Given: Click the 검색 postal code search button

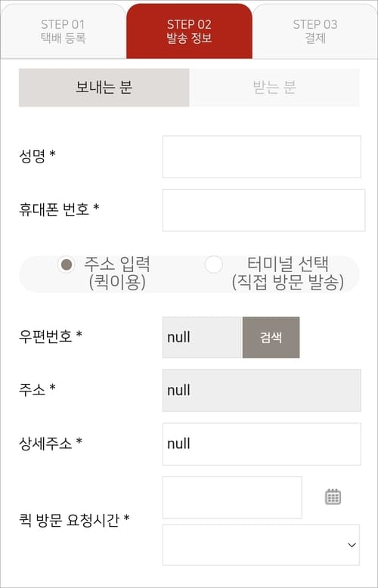Looking at the screenshot, I should point(271,338).
